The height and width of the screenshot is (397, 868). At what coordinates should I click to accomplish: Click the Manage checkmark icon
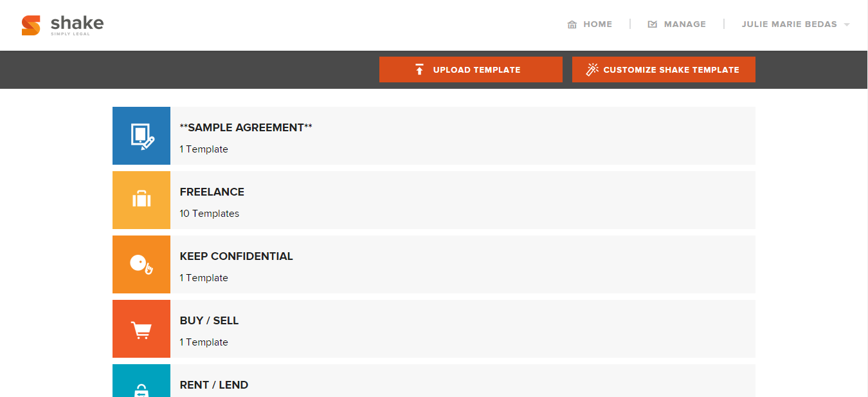pos(653,24)
